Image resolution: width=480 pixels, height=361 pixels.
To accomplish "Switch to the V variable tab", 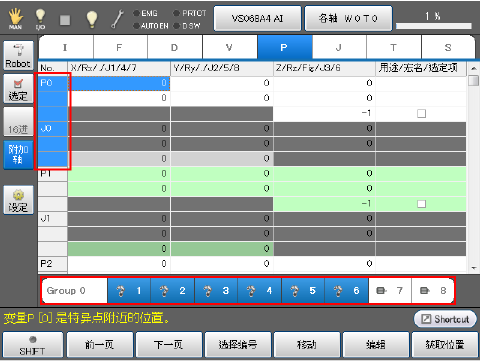I will (x=229, y=47).
